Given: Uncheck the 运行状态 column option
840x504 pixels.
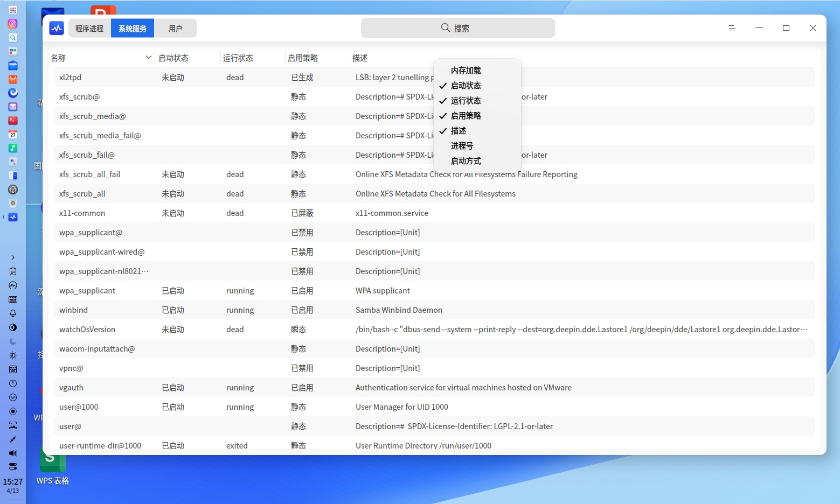Looking at the screenshot, I should coord(477,101).
